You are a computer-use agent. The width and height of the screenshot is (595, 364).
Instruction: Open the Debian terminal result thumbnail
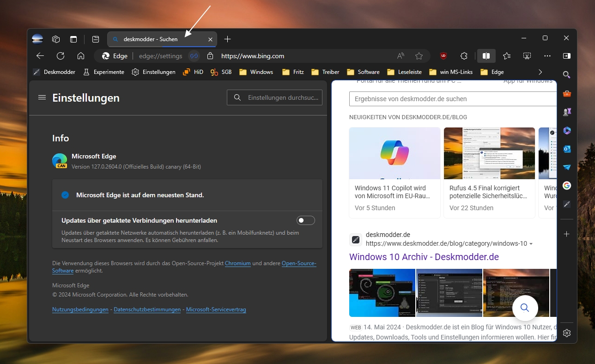click(x=382, y=293)
